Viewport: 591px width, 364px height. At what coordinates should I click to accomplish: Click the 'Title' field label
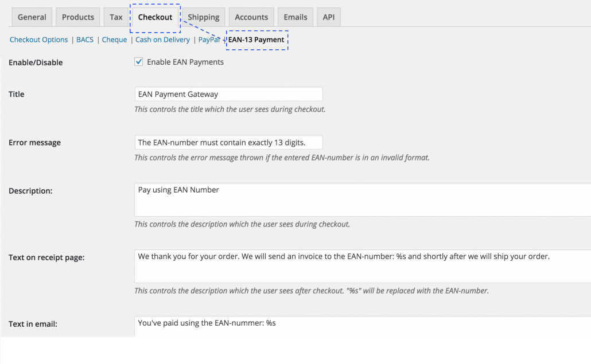click(17, 94)
